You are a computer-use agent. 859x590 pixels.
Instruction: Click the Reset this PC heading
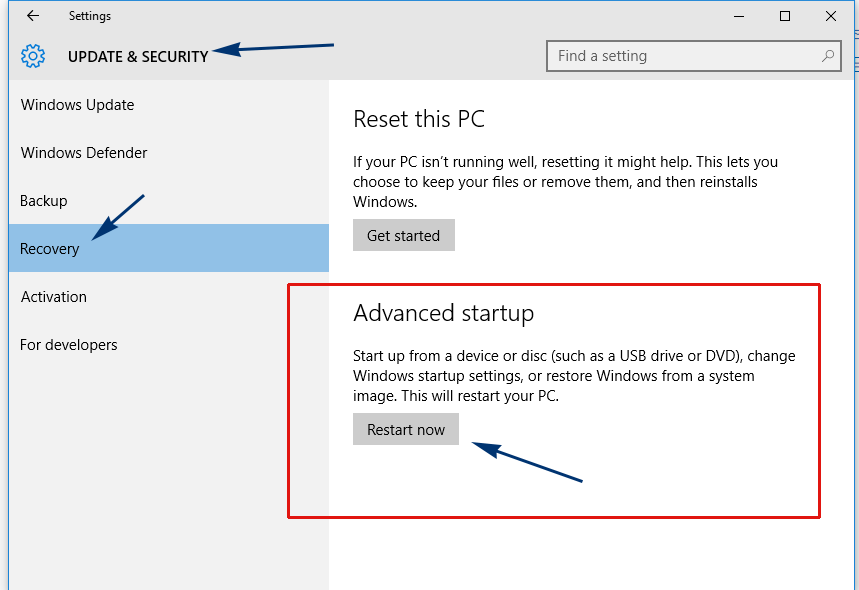[x=419, y=119]
